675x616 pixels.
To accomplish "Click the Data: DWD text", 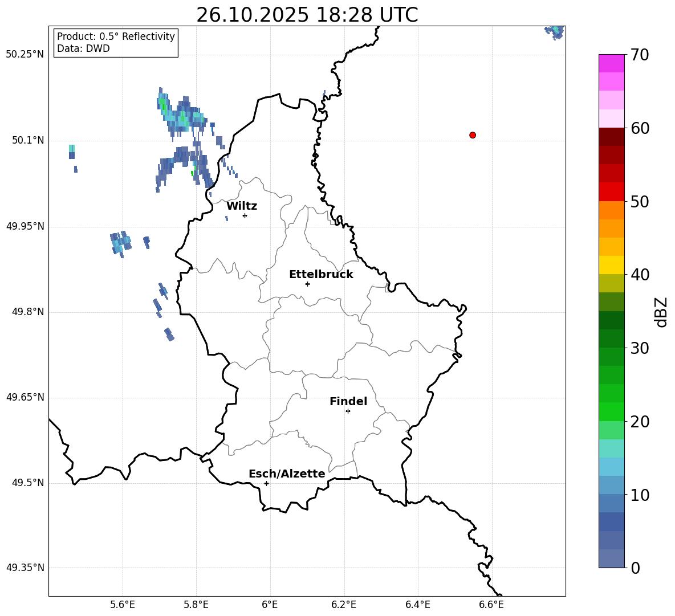I will click(83, 48).
